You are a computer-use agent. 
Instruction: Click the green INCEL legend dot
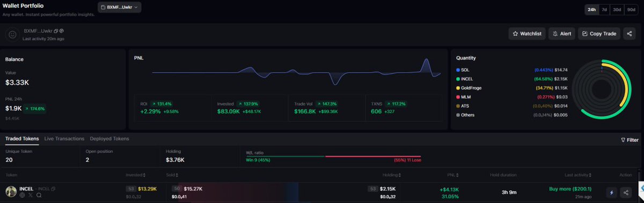(x=458, y=79)
